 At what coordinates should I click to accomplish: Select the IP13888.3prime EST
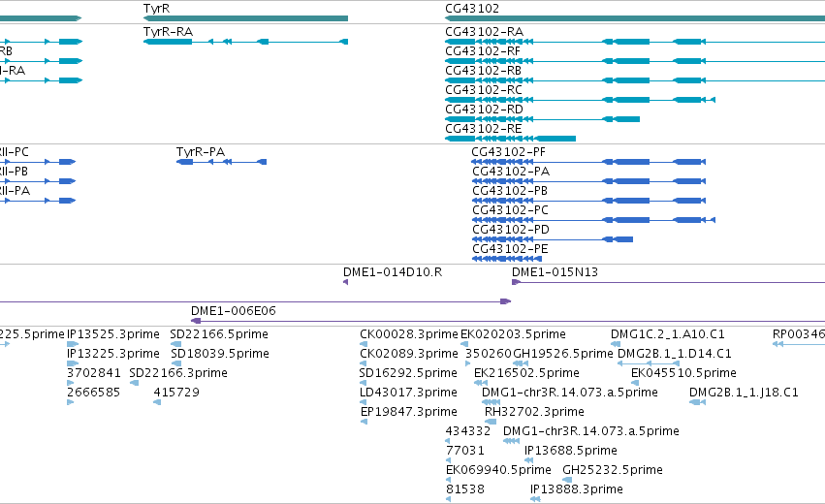[x=577, y=489]
